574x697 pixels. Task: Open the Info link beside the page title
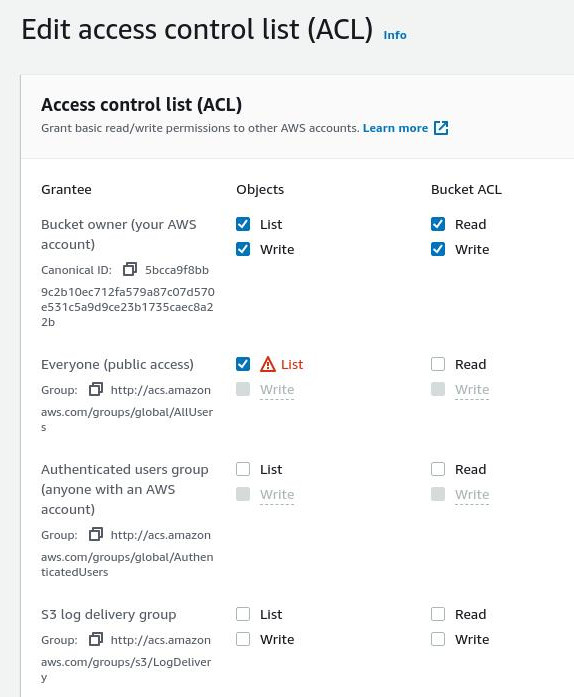[395, 35]
